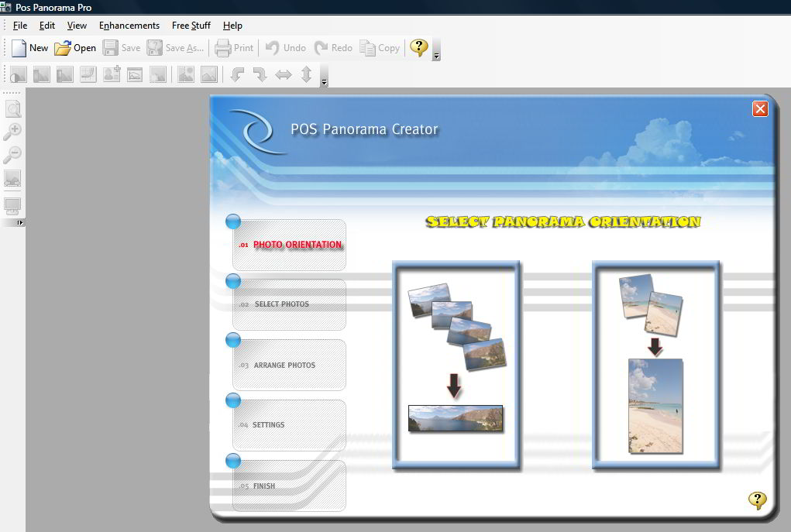Image resolution: width=791 pixels, height=532 pixels.
Task: Open the Free Stuff menu
Action: (191, 26)
